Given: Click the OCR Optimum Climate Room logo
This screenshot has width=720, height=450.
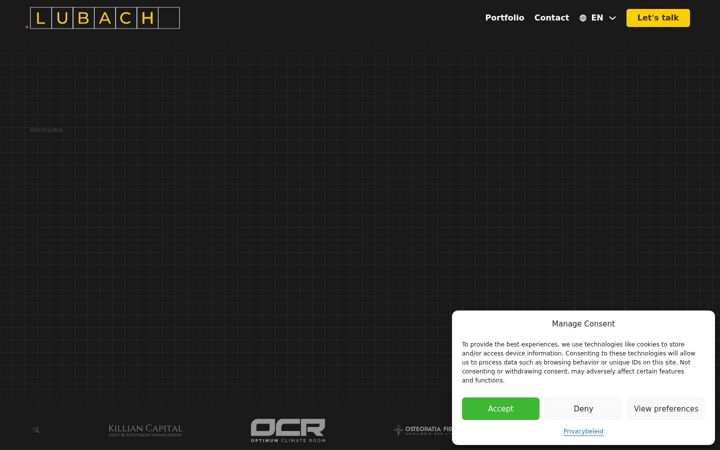Looking at the screenshot, I should click(x=288, y=430).
